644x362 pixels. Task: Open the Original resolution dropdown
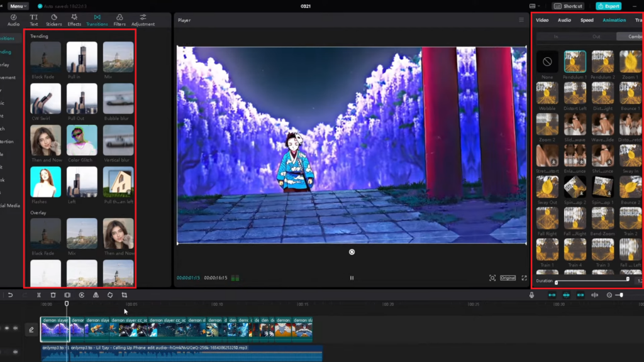pyautogui.click(x=508, y=277)
